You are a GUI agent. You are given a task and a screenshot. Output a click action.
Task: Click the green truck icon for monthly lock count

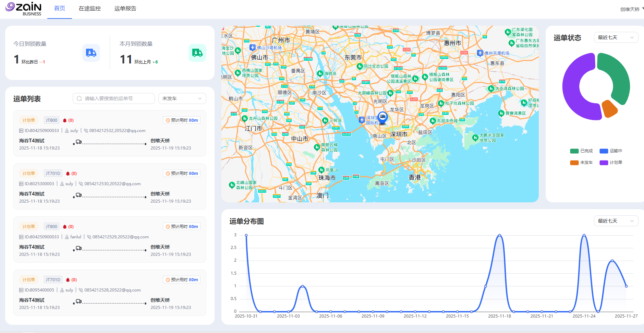197,53
